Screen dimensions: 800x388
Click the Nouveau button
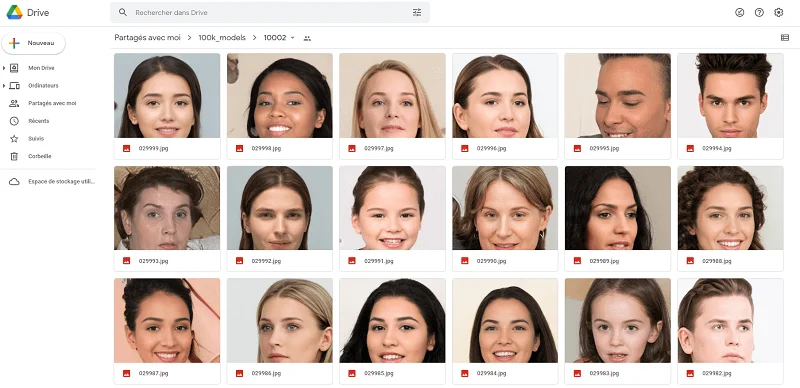34,43
